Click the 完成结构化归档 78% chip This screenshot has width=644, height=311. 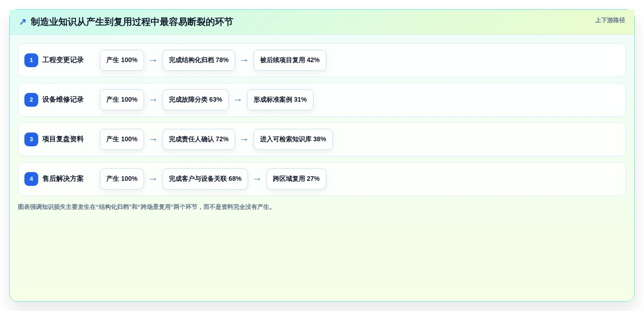(x=199, y=60)
